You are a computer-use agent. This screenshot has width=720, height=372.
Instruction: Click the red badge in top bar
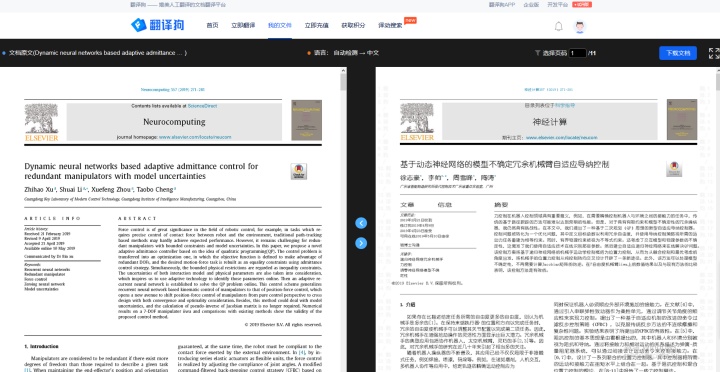(x=582, y=5)
